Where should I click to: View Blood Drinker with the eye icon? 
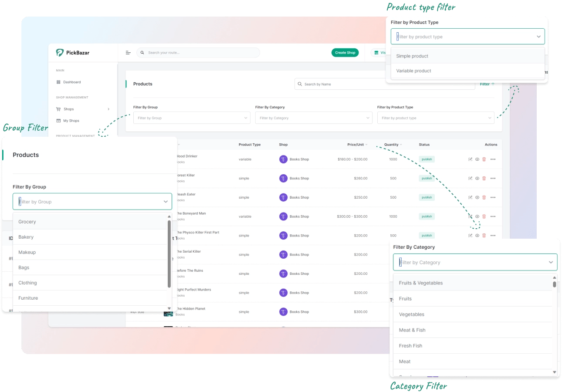477,159
